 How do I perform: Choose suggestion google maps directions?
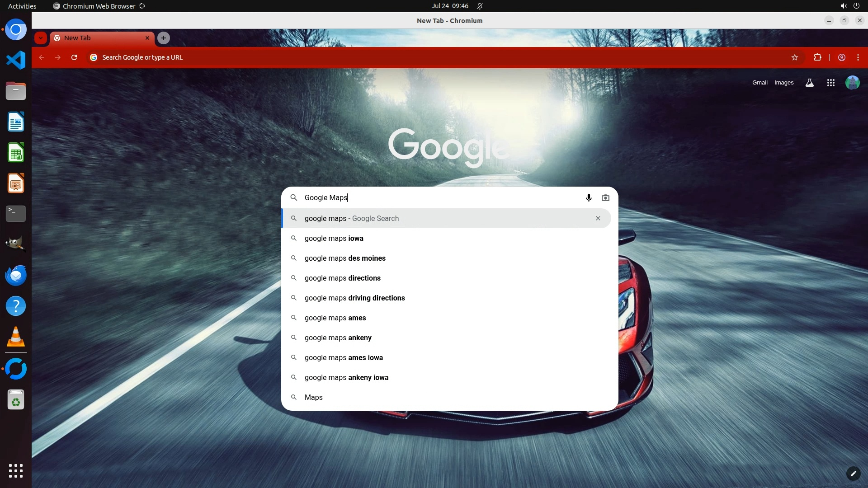point(342,278)
